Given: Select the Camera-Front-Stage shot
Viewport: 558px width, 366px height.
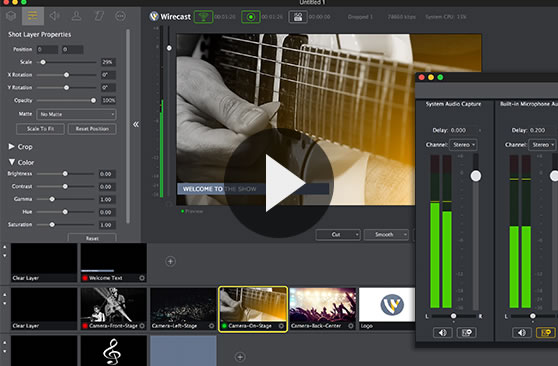Looking at the screenshot, I should click(x=114, y=309).
